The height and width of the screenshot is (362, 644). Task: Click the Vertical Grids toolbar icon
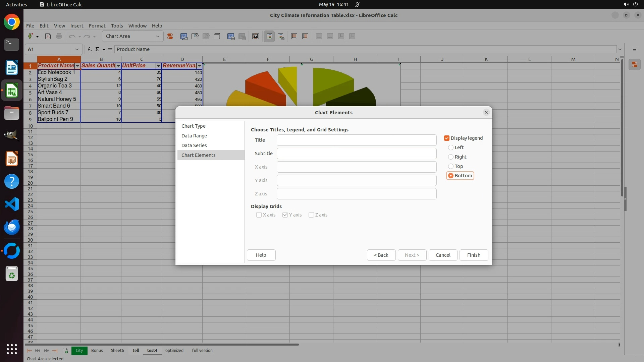[305, 36]
